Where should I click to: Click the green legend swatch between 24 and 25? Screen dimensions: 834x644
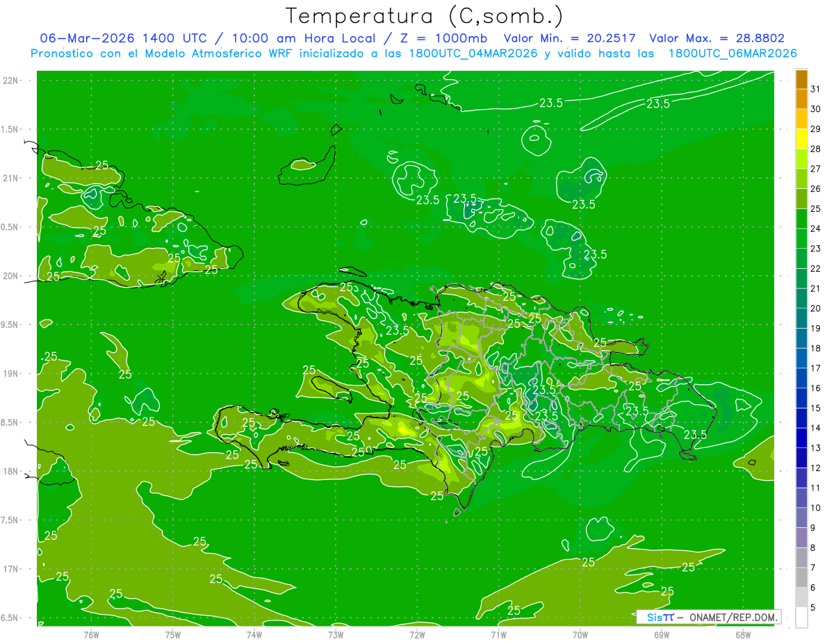(801, 219)
